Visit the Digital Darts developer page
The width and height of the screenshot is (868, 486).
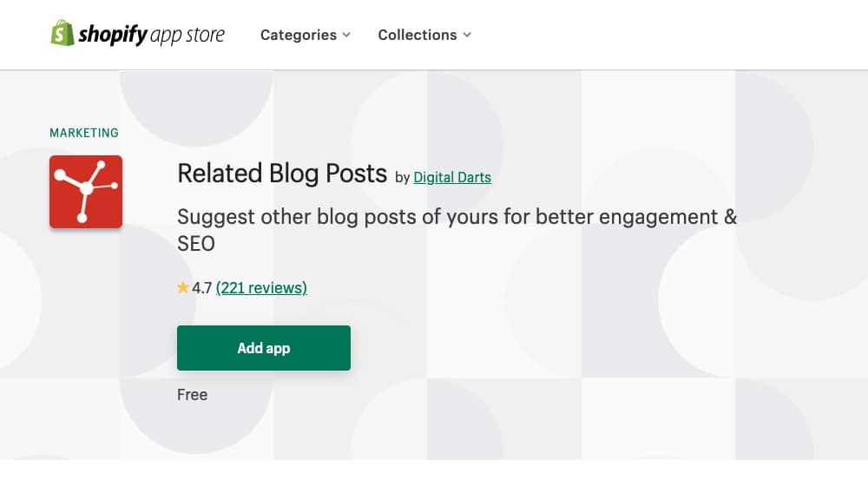click(452, 177)
